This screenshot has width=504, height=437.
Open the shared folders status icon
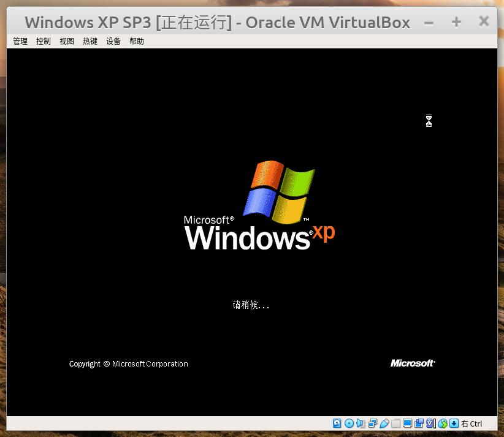[396, 423]
